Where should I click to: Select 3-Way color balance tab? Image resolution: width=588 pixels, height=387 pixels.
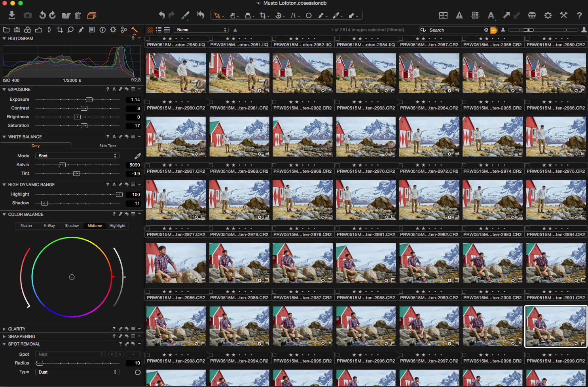[x=49, y=226]
